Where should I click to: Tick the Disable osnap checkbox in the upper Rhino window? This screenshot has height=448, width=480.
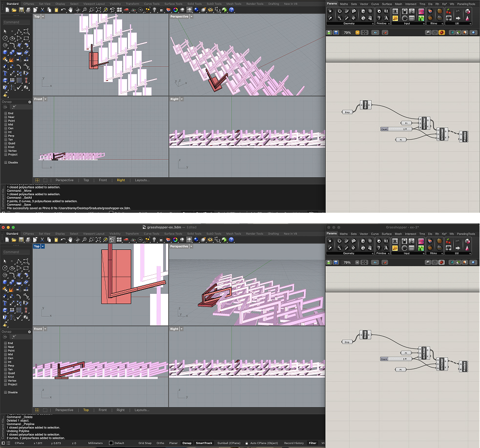[x=6, y=163]
